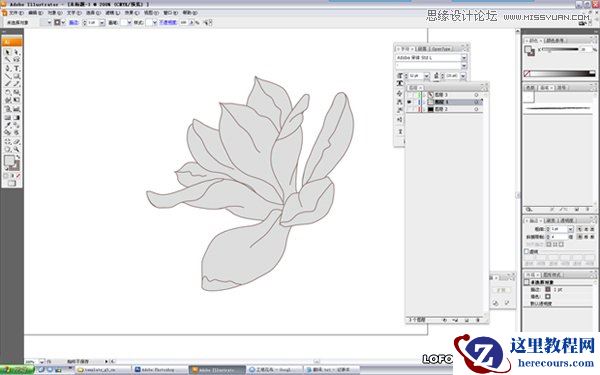This screenshot has height=375, width=600.
Task: Open the 对象 (Object) menu
Action: click(55, 13)
